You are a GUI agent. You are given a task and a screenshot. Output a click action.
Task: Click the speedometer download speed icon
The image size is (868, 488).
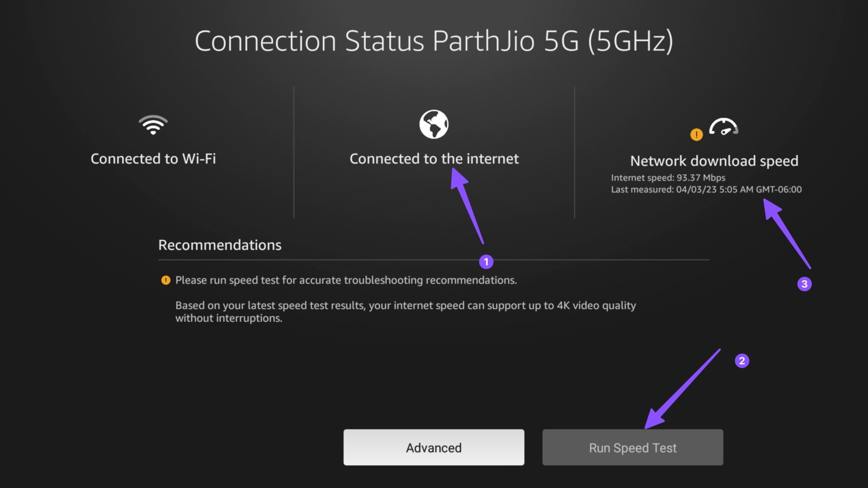click(x=723, y=127)
